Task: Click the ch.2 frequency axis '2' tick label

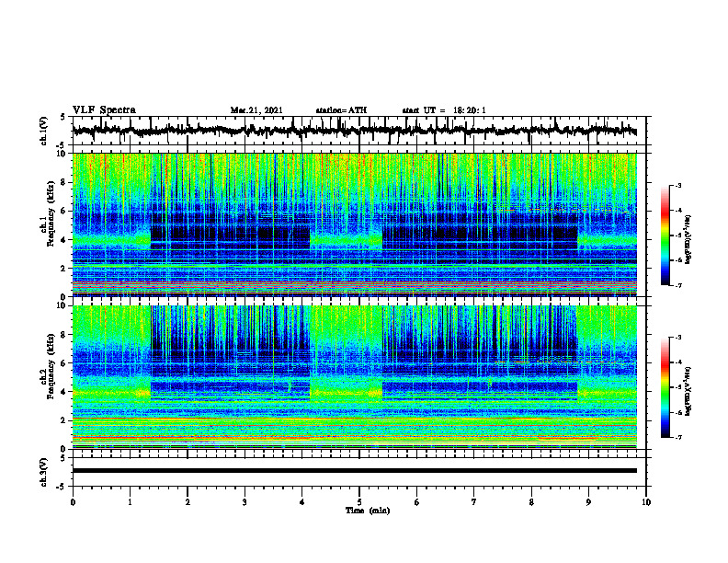Action: click(x=64, y=420)
